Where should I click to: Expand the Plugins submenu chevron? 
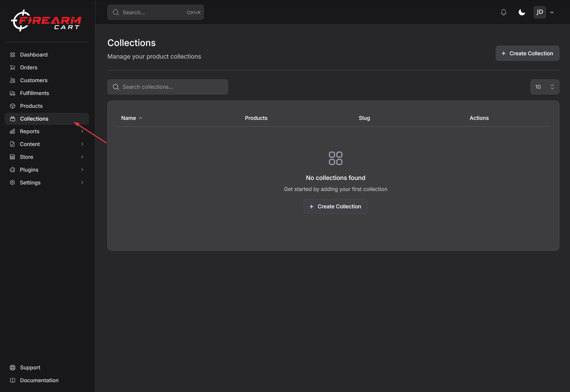(82, 170)
